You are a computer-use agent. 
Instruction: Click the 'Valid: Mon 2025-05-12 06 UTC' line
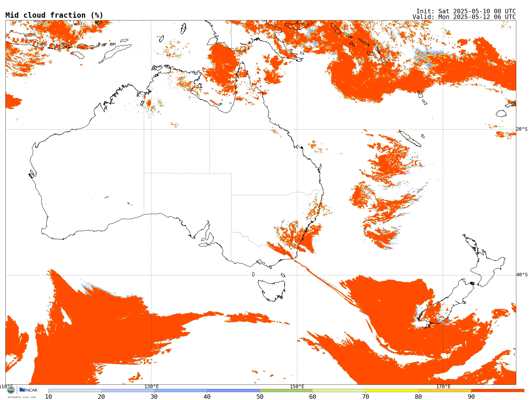[464, 17]
